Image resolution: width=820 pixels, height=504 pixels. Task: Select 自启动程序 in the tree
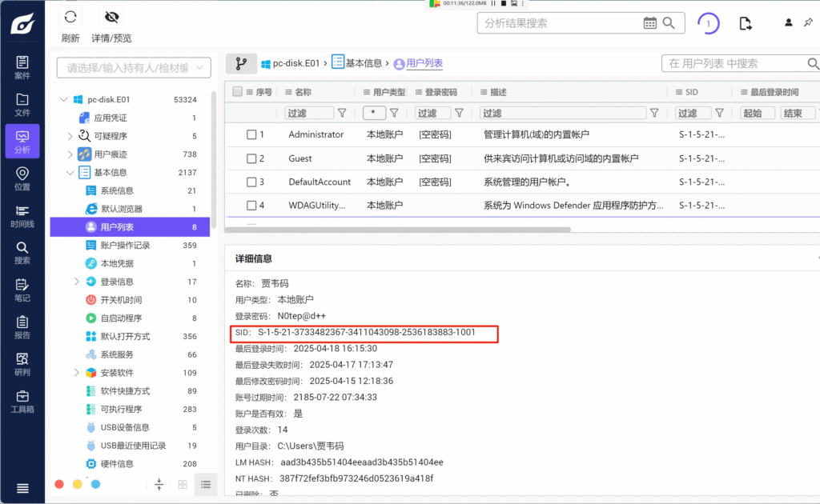(x=130, y=318)
